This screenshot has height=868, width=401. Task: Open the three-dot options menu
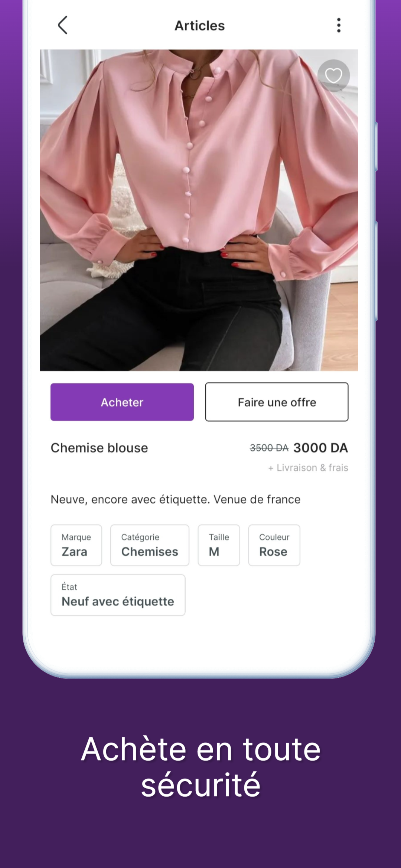click(x=339, y=25)
